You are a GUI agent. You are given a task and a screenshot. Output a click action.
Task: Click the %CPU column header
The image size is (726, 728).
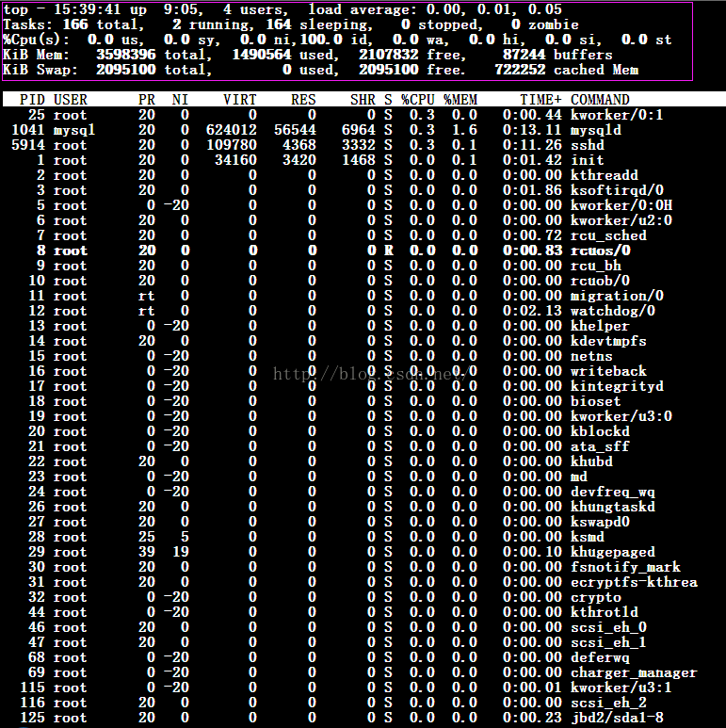(418, 99)
